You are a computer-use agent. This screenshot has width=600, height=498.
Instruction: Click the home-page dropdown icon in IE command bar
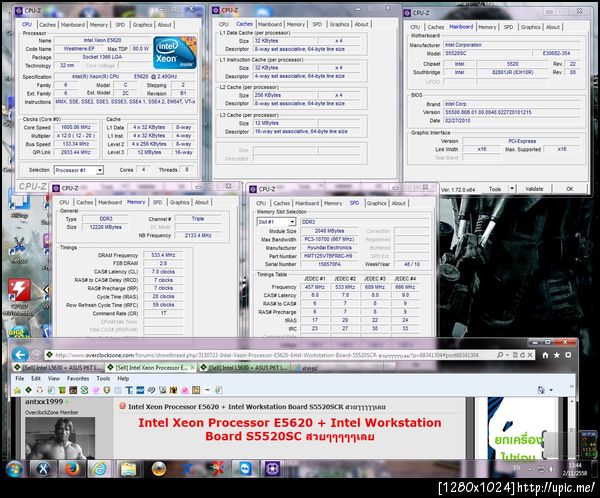[x=541, y=390]
